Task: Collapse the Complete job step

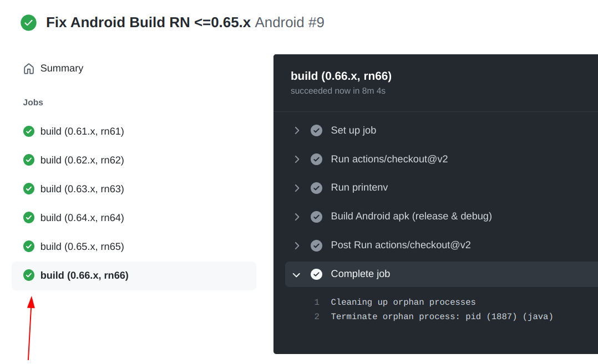Action: click(296, 274)
